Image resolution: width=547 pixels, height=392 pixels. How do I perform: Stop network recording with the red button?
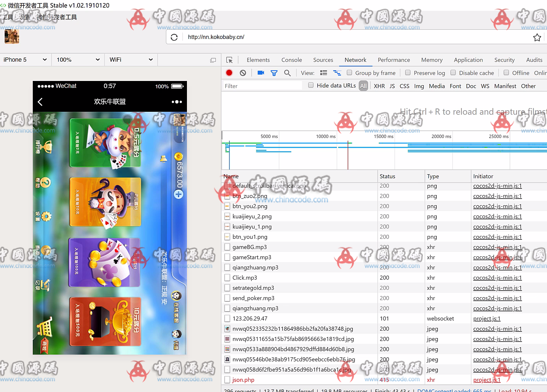pyautogui.click(x=229, y=72)
